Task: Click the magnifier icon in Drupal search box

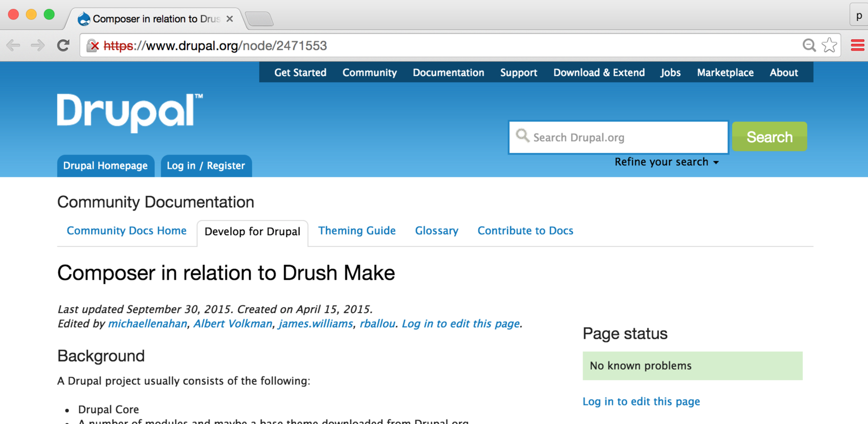Action: [x=522, y=135]
